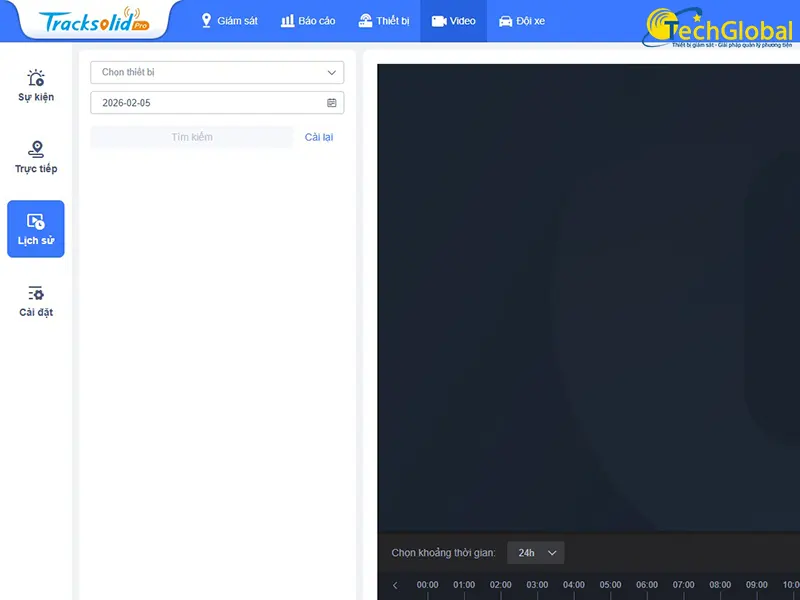Open Cài đặt settings in sidebar
800x600 pixels.
(x=36, y=301)
